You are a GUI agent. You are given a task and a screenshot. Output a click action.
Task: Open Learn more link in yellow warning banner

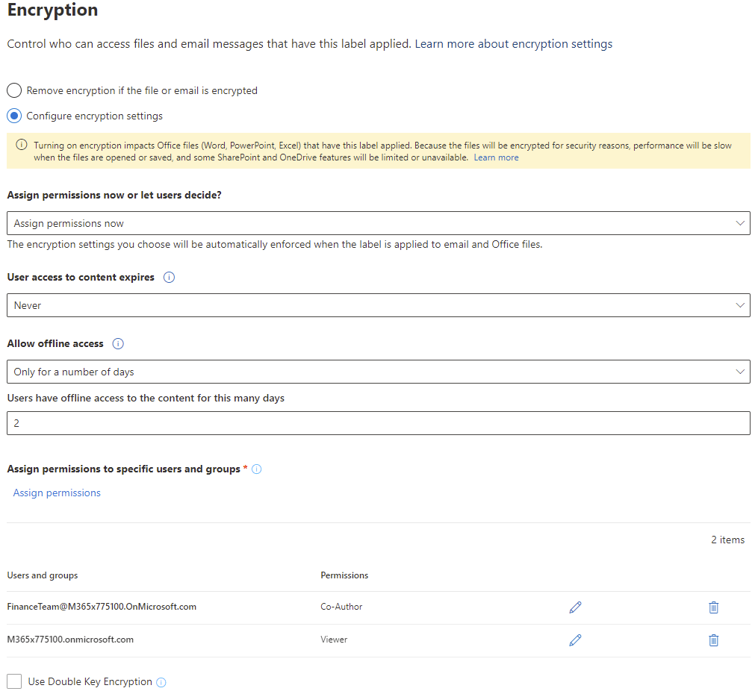coord(496,158)
